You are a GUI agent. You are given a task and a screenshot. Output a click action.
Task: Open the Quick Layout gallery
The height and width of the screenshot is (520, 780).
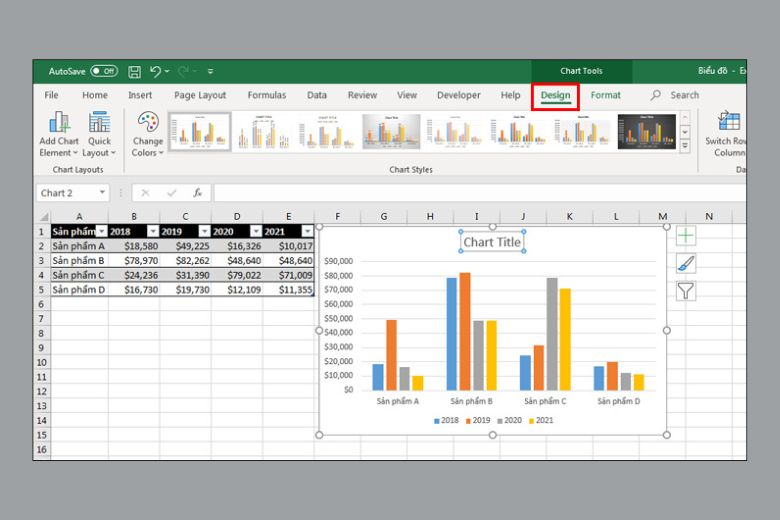pos(99,134)
